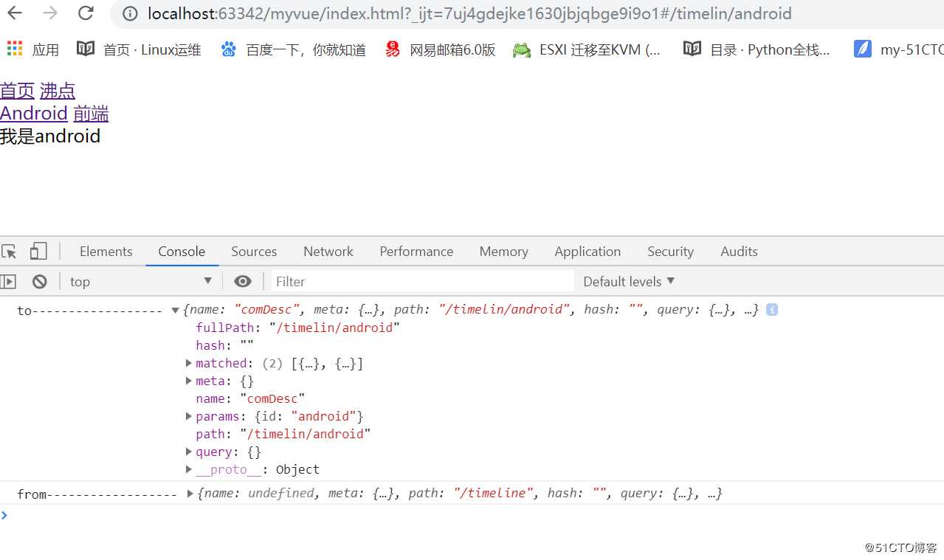Switch to the Elements tab
944x560 pixels.
pos(106,252)
